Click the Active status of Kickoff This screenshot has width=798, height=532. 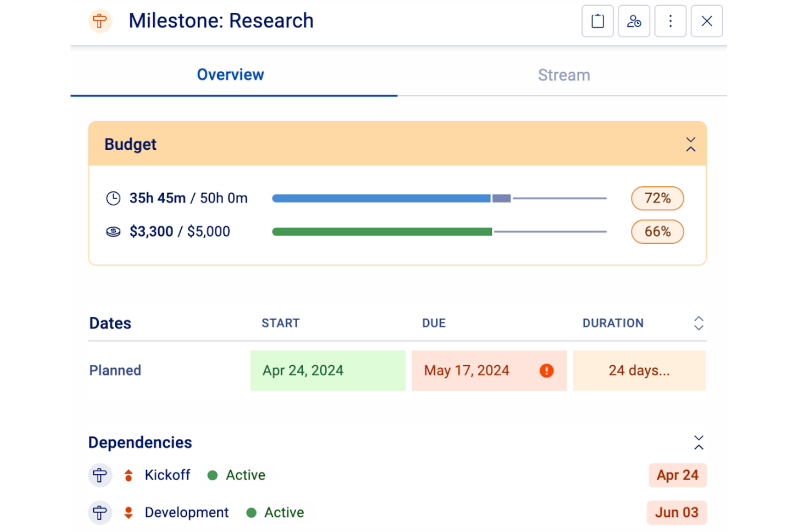(x=237, y=475)
